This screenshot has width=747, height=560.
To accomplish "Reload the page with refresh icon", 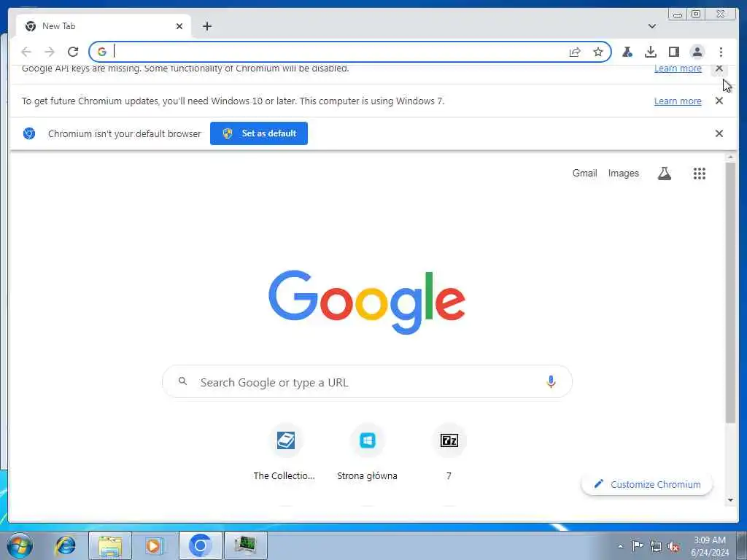I will [73, 52].
